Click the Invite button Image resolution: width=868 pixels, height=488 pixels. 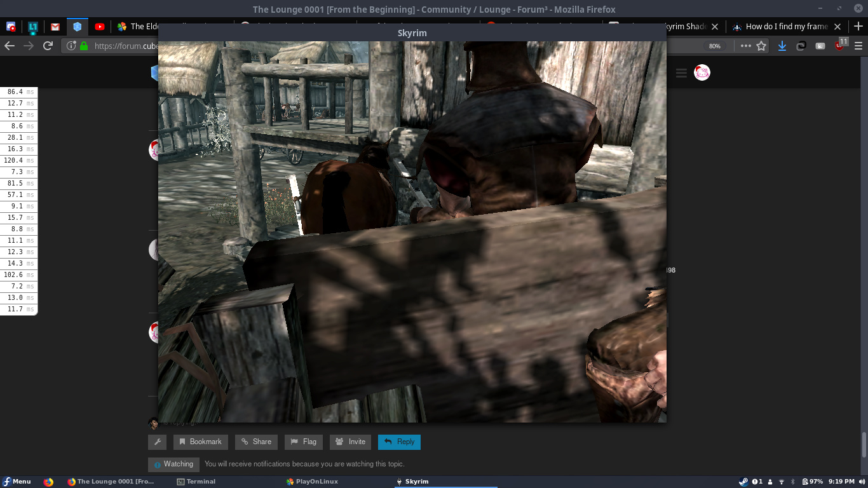[350, 442]
